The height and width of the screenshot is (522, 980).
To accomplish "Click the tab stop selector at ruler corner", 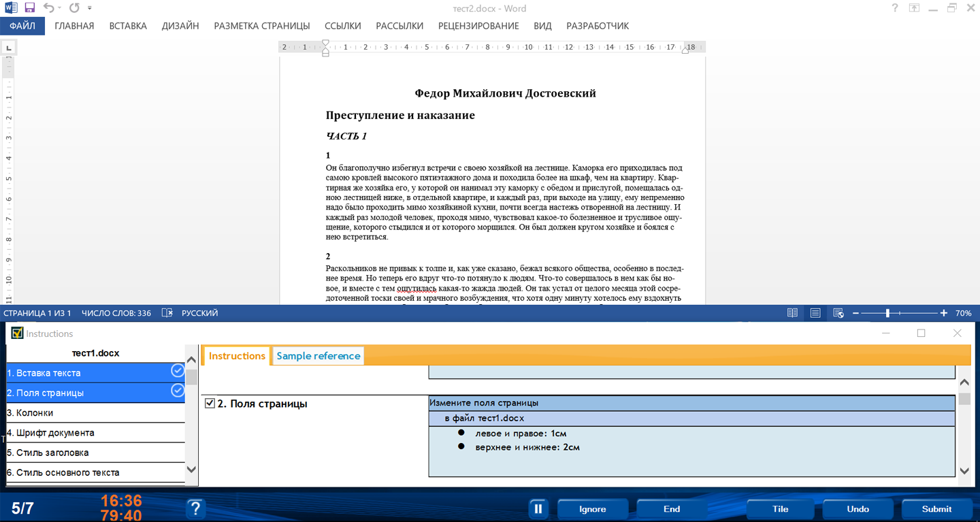I will pos(8,48).
